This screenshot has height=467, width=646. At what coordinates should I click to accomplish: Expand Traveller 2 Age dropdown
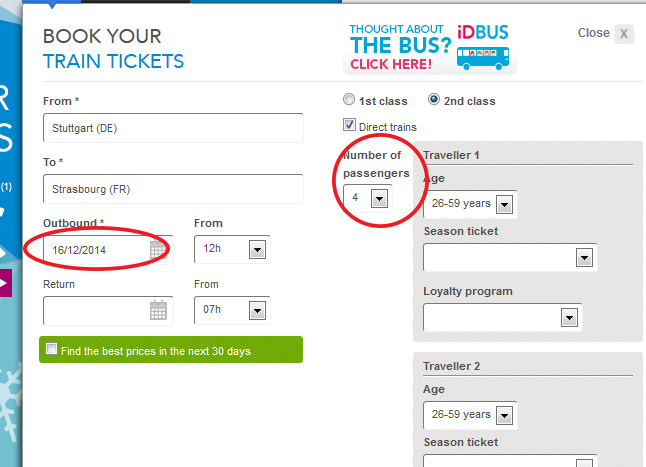470,415
